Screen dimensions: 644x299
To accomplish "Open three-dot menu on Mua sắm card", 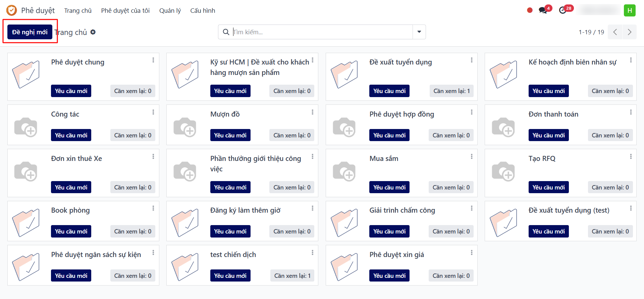I will click(x=471, y=157).
